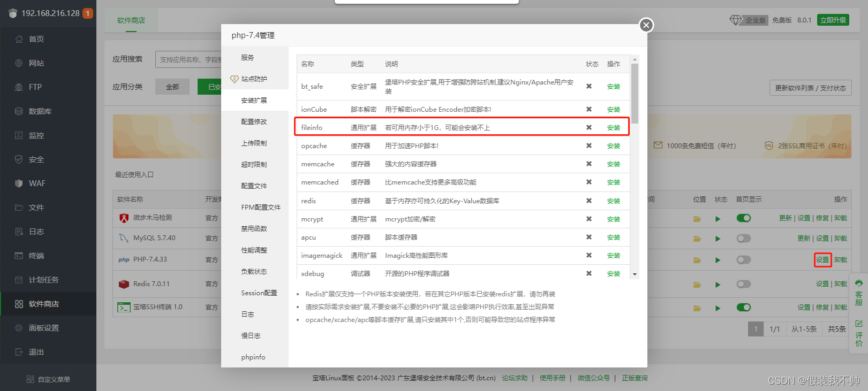Click 卸载 for Redis 7.0.11
This screenshot has width=868, height=391.
[x=841, y=284]
